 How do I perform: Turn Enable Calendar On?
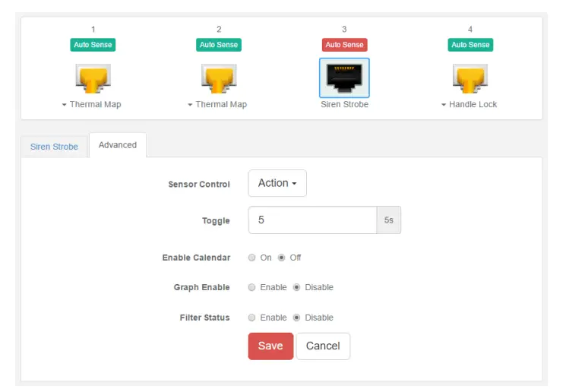(252, 258)
